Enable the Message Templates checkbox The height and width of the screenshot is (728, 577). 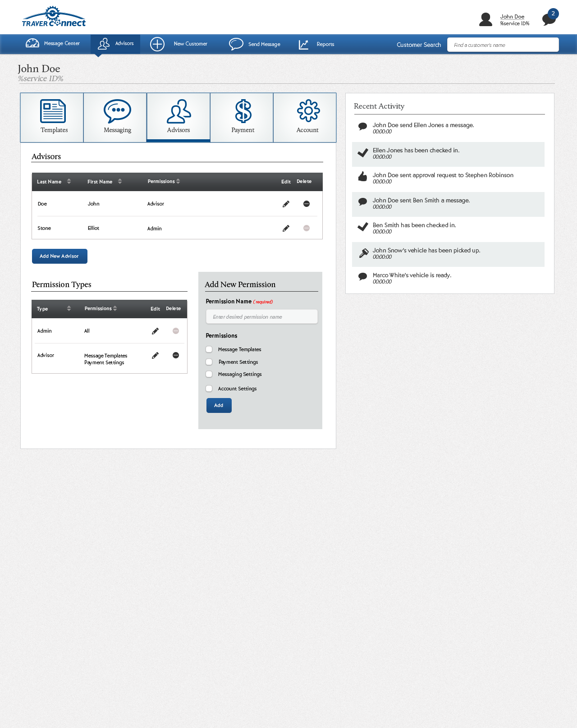tap(209, 349)
